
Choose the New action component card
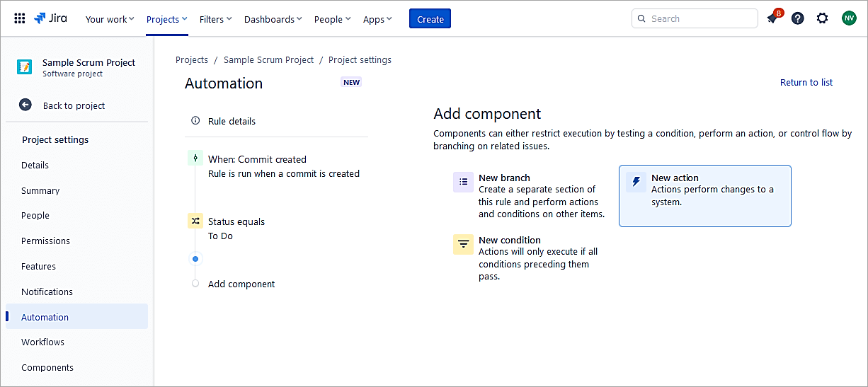pos(704,196)
